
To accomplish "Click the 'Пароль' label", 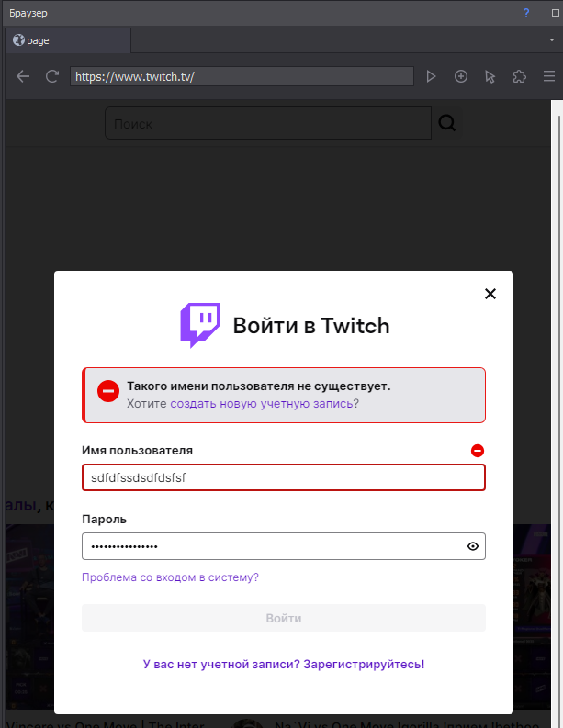I will coord(104,519).
